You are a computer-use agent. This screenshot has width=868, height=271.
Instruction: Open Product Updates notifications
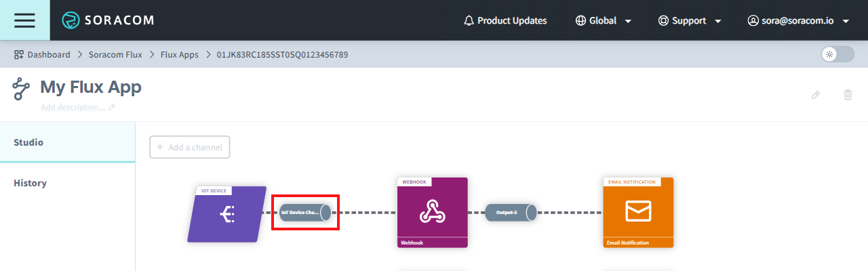[505, 20]
